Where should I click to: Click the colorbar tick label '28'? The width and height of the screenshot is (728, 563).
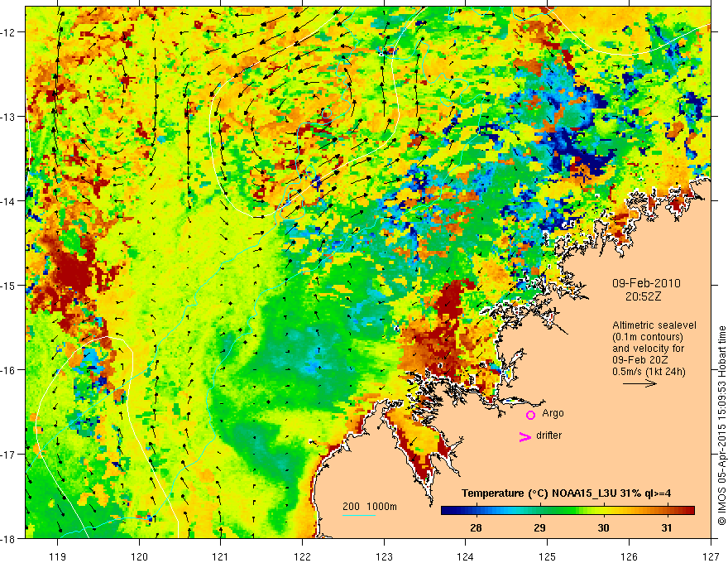coord(476,527)
